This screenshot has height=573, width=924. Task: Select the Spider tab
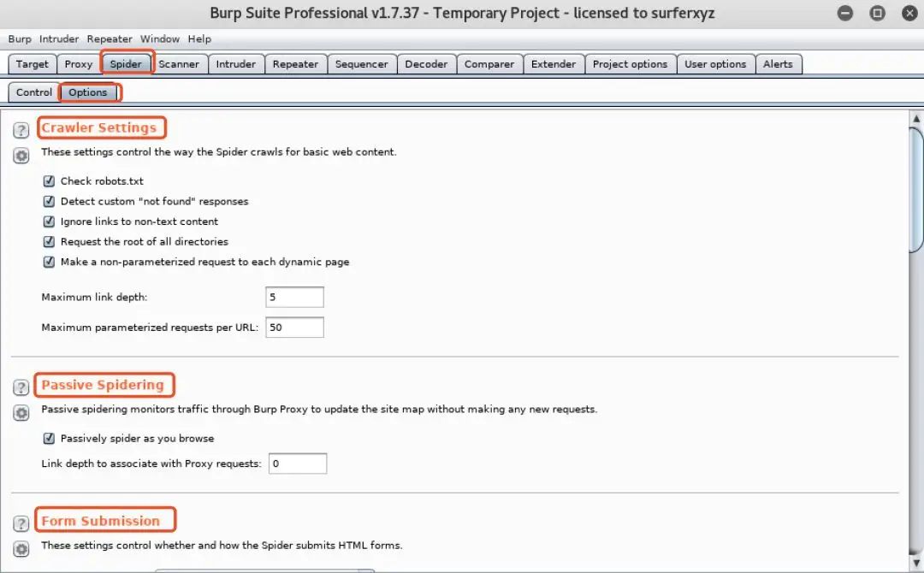click(126, 64)
